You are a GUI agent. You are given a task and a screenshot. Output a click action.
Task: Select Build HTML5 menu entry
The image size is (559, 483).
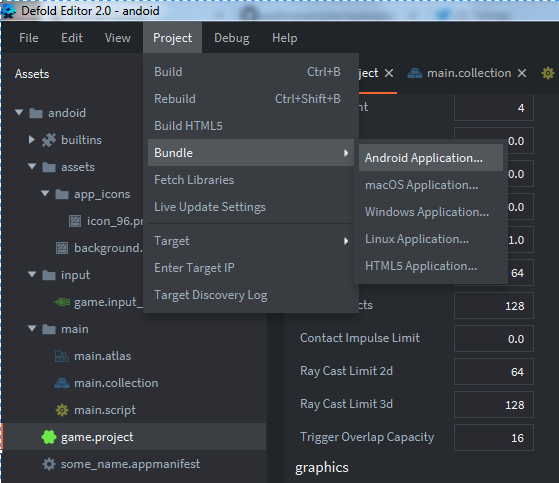[x=251, y=126]
